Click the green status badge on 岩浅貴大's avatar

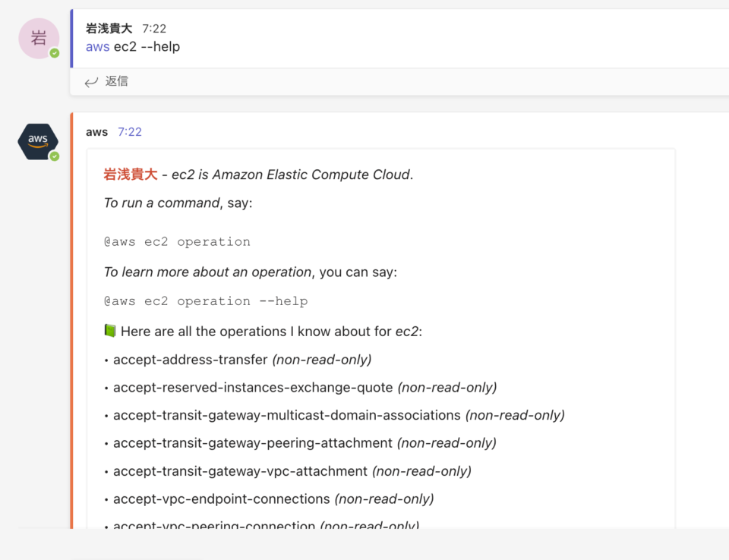(x=56, y=55)
